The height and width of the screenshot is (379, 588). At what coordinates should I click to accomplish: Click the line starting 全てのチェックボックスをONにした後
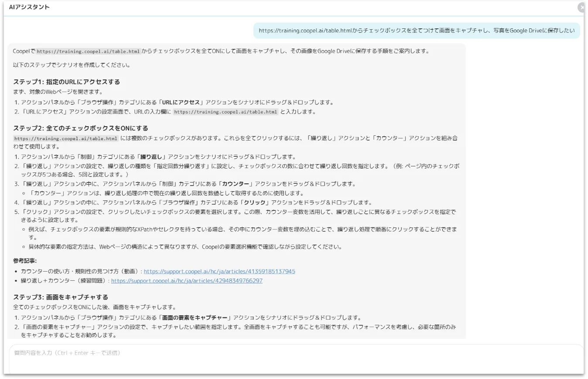(95, 307)
